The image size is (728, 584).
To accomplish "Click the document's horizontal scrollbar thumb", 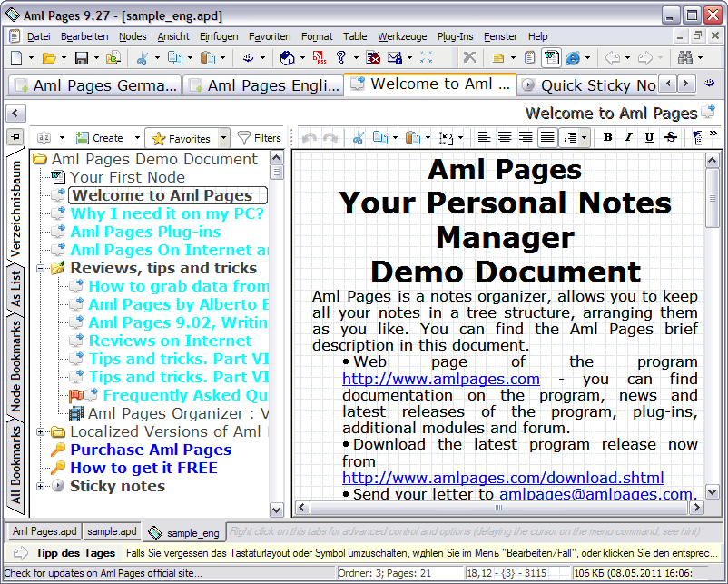I will click(498, 508).
